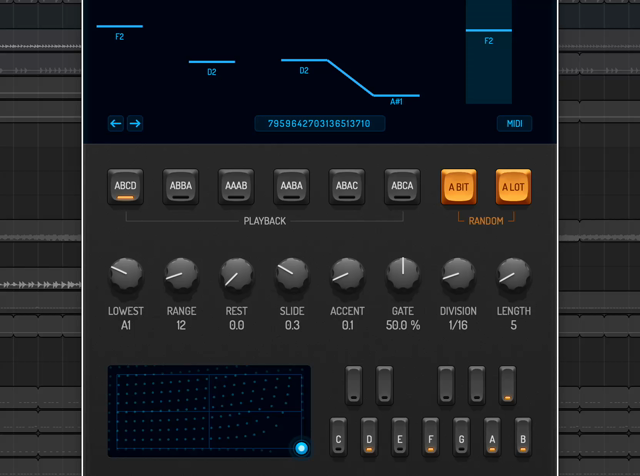Click the highlighted F2 step column

click(489, 52)
